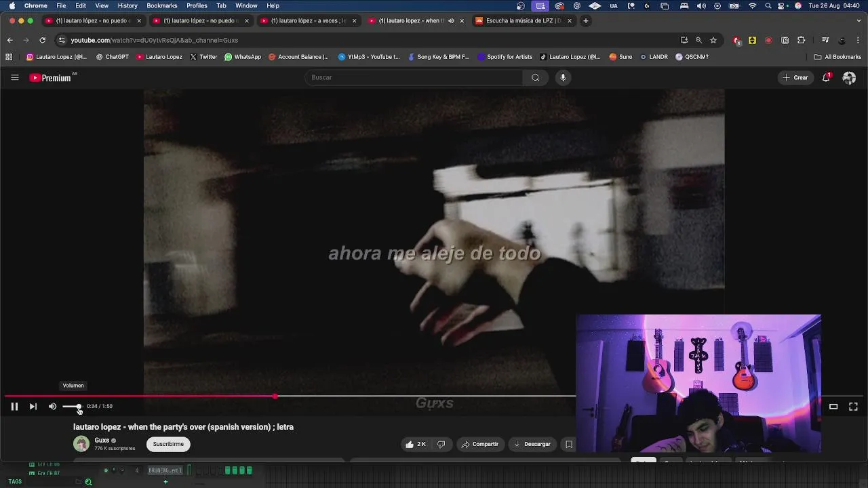Open the Profiles menu
This screenshot has width=868, height=488.
coord(197,5)
